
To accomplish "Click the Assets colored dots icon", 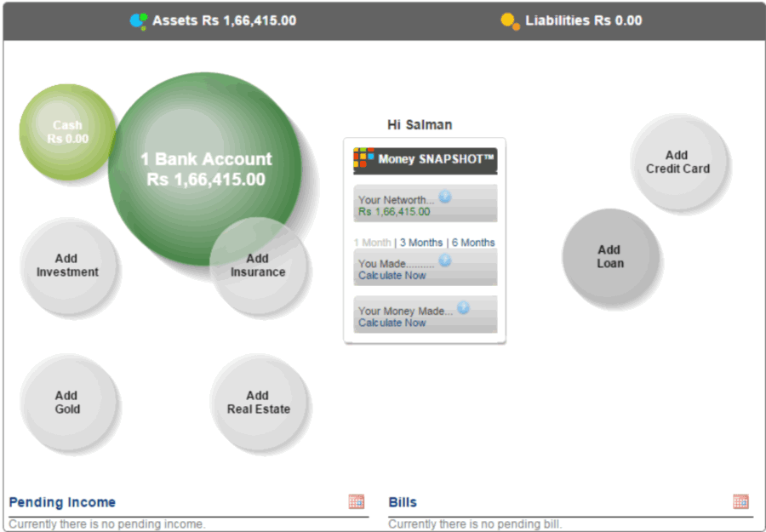I will (139, 21).
